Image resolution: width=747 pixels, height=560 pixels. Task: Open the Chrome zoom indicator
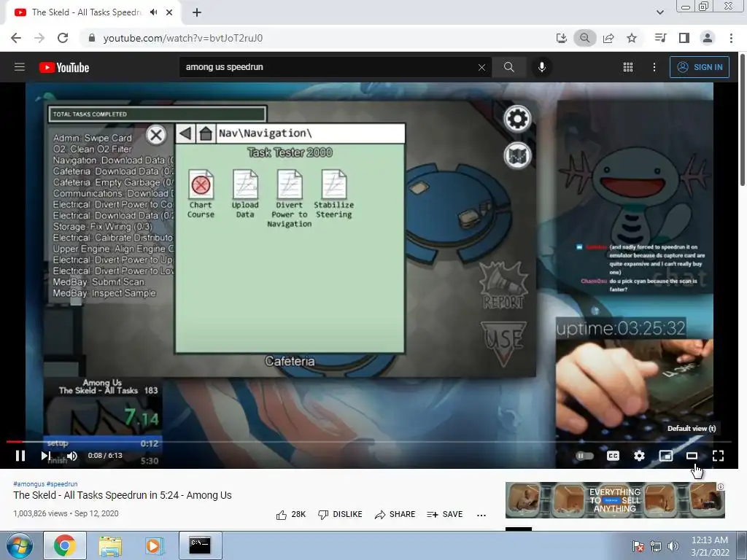(584, 38)
